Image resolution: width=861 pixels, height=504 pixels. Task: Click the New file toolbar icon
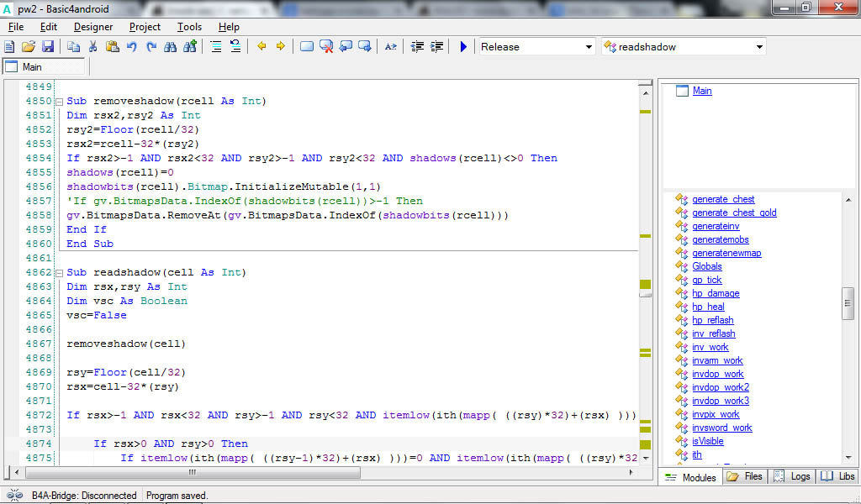[11, 47]
